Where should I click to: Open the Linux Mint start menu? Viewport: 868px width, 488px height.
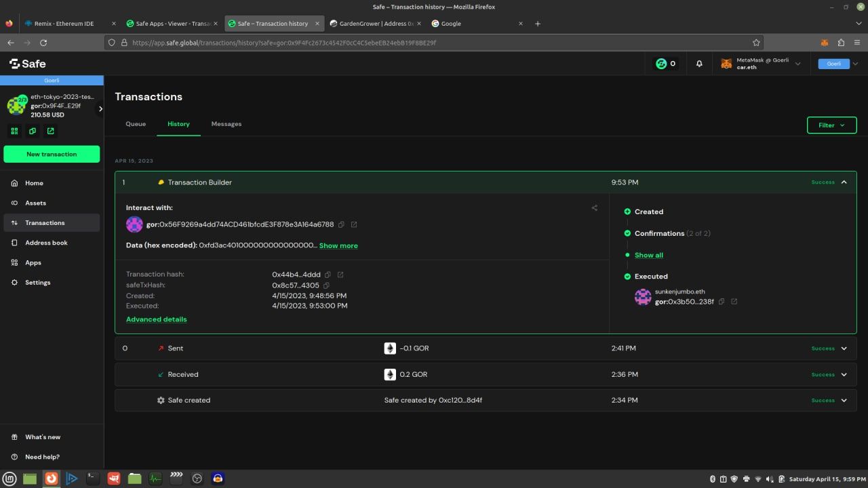[x=9, y=479]
